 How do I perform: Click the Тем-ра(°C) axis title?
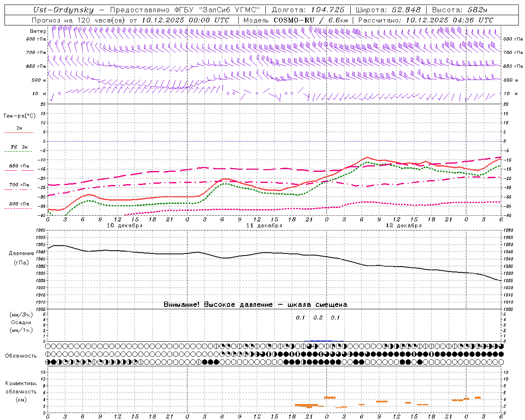[19, 116]
